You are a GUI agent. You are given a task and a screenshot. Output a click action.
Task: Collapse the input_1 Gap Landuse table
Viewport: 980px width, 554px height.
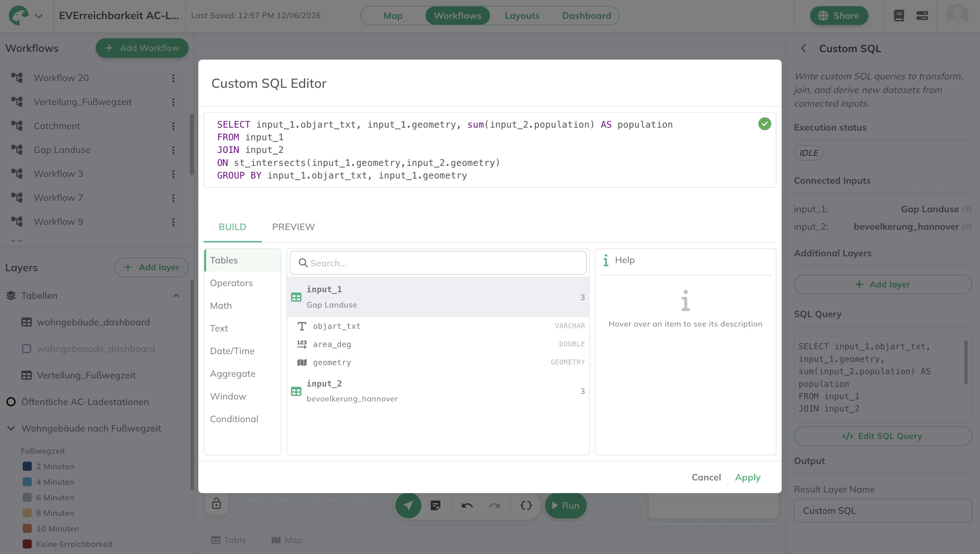click(438, 297)
